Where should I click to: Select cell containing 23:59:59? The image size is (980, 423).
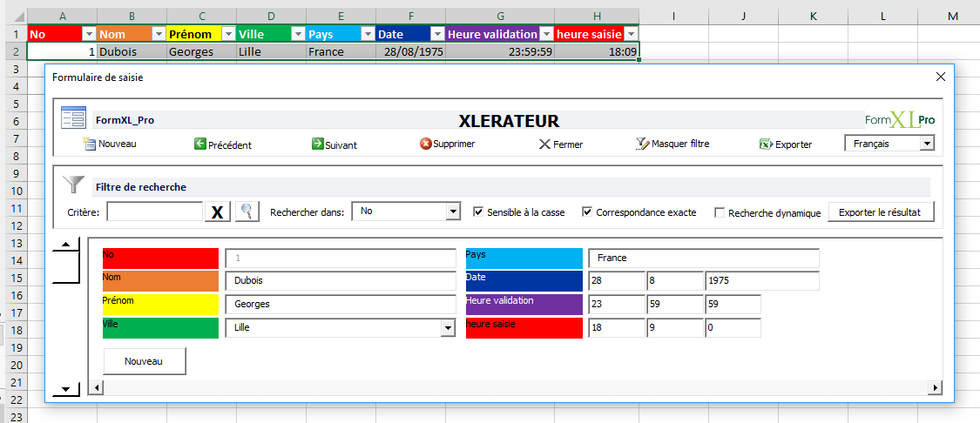(x=500, y=52)
